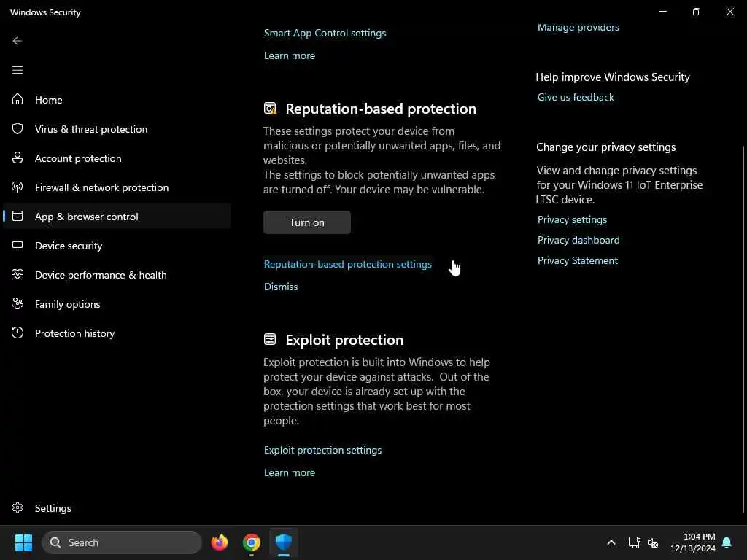
Task: Toggle the hamburger navigation menu
Action: (x=18, y=70)
